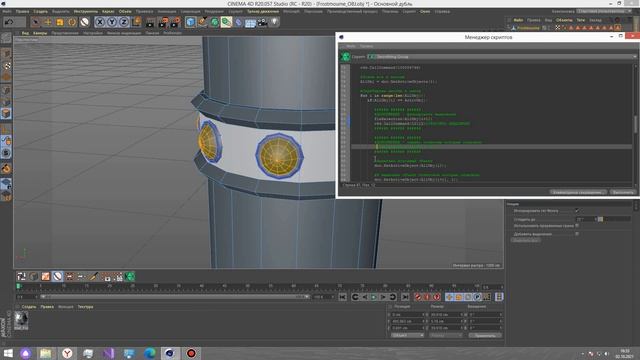Open the Window menu in the main menu bar
The image size is (640, 360).
[425, 11]
